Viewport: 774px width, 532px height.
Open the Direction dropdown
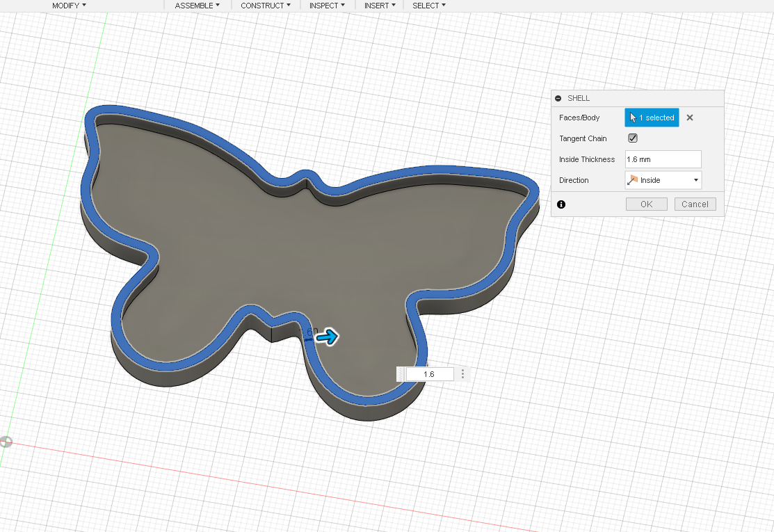pos(663,180)
